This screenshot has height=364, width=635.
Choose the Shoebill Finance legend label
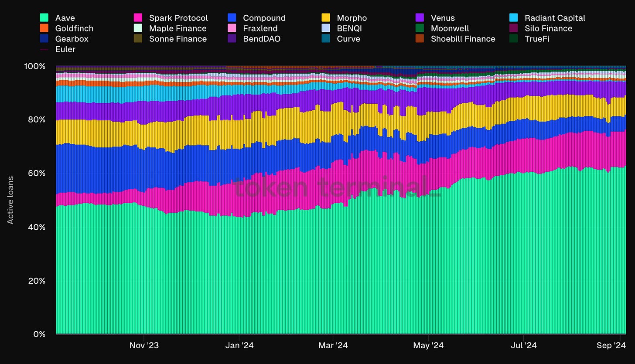tap(463, 39)
